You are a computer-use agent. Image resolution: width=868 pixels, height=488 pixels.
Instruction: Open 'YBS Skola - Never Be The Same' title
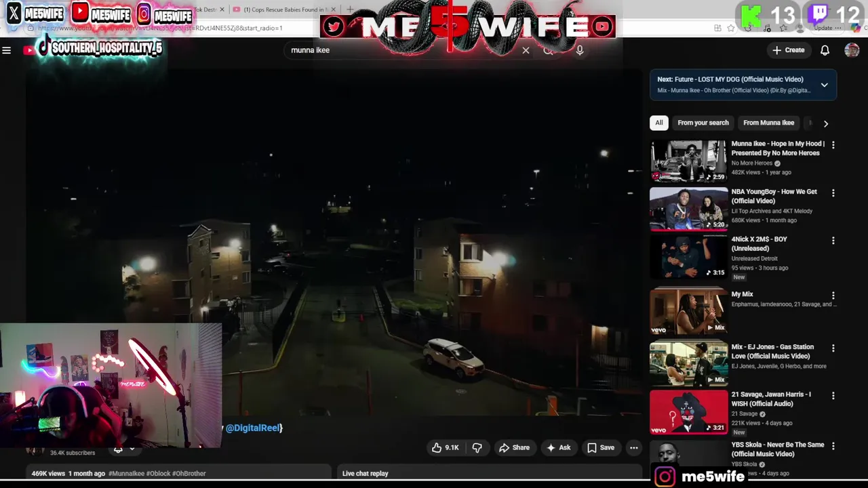pyautogui.click(x=778, y=449)
